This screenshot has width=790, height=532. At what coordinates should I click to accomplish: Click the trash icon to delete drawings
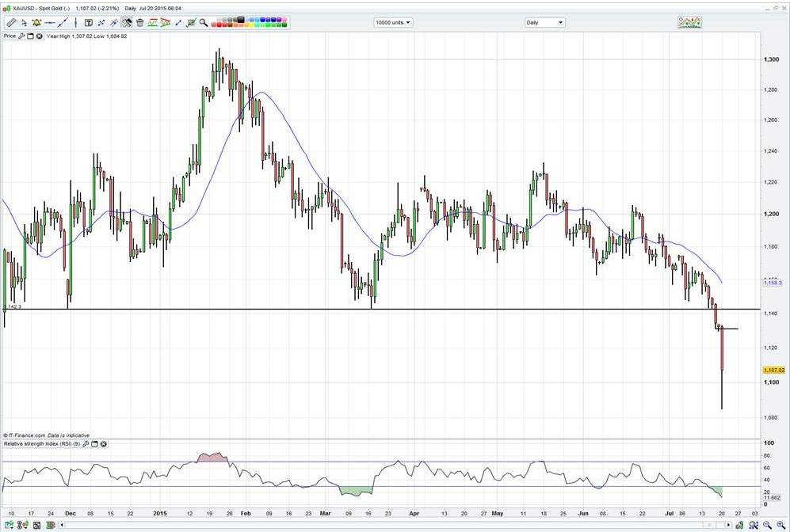tap(139, 23)
